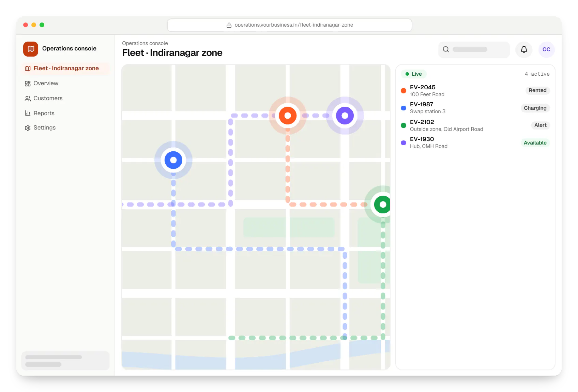Click the Charging status tag

(x=535, y=108)
